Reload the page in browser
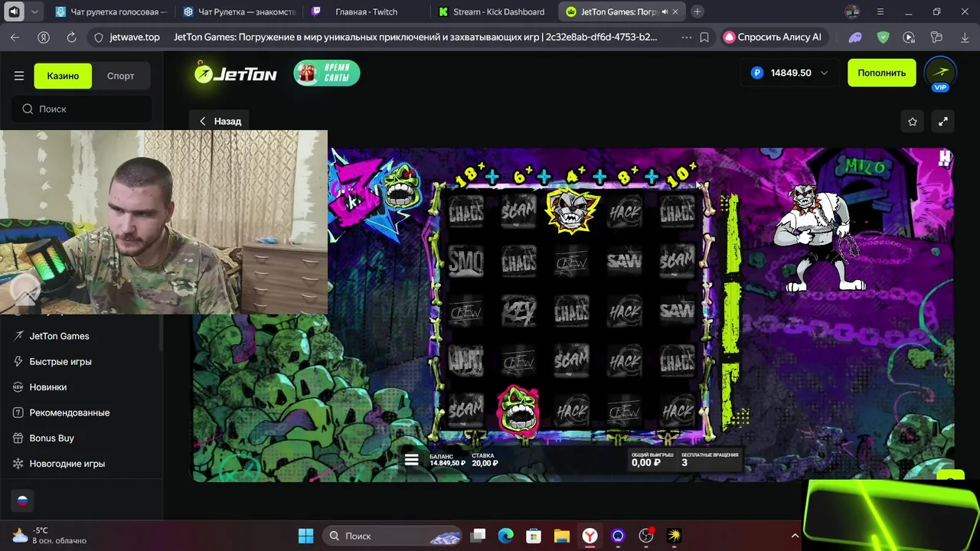 (71, 37)
